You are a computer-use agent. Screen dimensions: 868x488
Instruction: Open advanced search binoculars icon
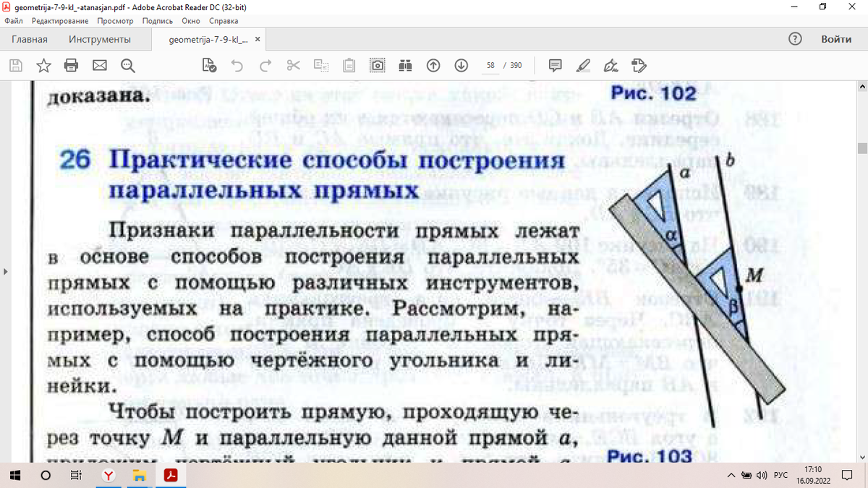pyautogui.click(x=404, y=66)
